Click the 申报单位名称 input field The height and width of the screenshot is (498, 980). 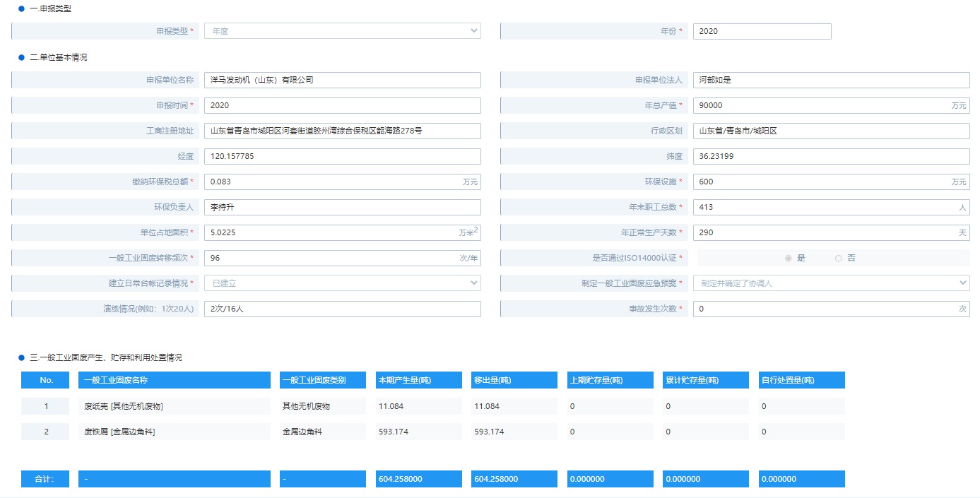342,80
